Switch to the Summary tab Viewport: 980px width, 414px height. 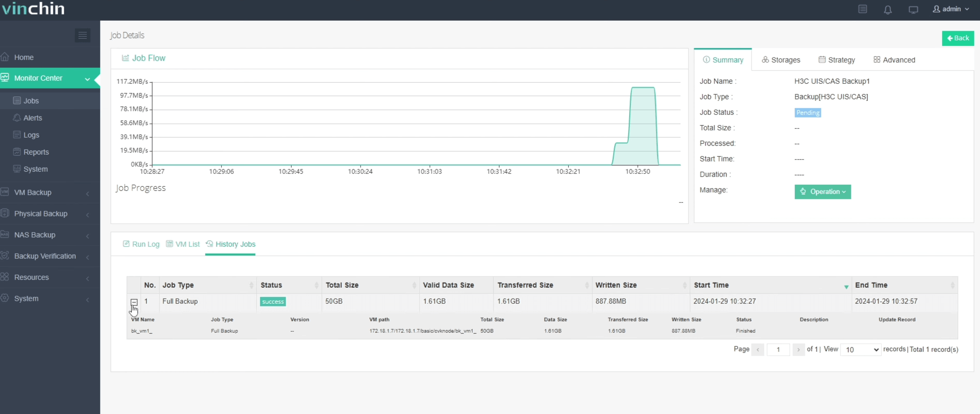(722, 60)
